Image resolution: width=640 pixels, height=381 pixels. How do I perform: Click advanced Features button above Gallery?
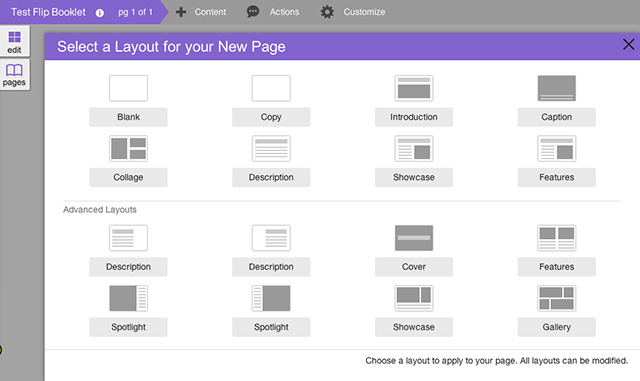pyautogui.click(x=557, y=267)
